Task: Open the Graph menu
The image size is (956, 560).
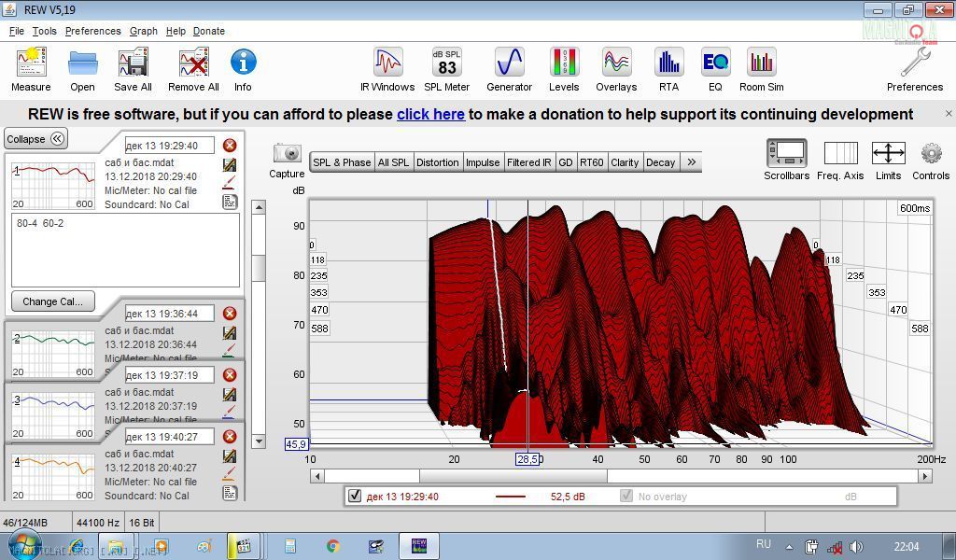Action: [143, 31]
